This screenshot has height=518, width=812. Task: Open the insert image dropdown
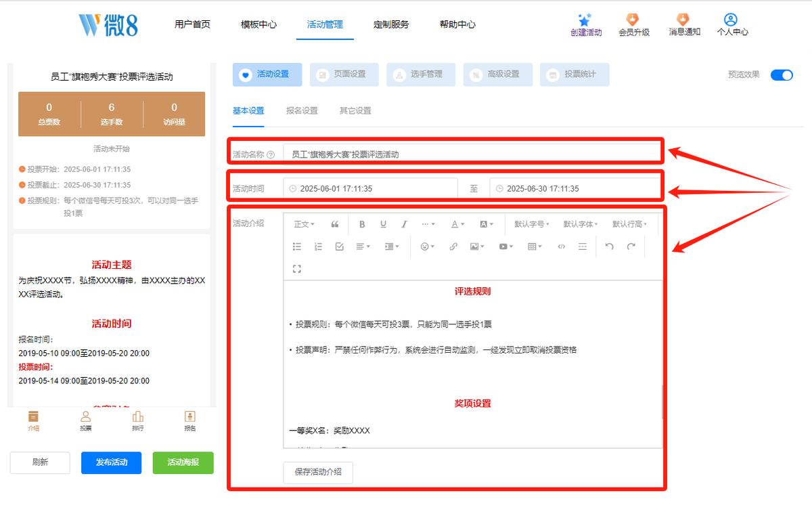click(x=477, y=246)
